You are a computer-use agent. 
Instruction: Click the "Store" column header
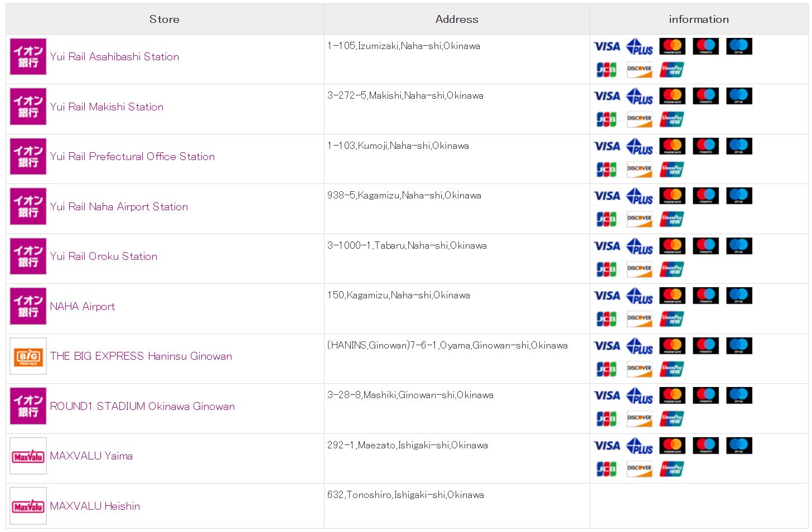pos(165,19)
